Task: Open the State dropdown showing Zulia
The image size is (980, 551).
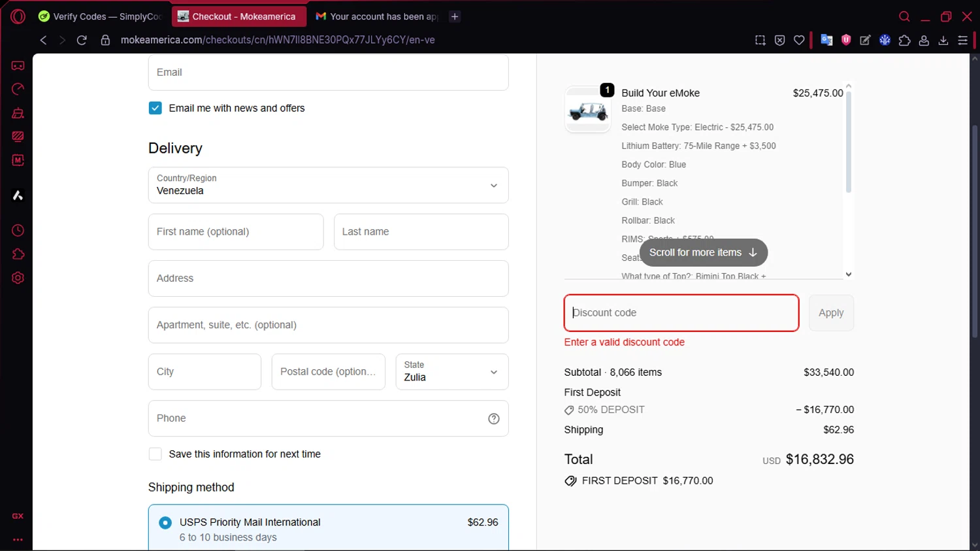Action: (452, 371)
